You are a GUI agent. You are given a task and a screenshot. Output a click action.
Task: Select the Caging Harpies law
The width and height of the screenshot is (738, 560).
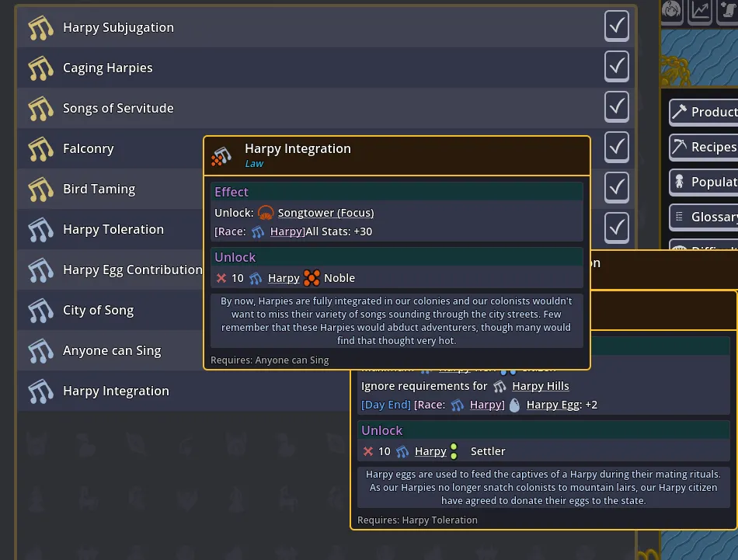click(325, 68)
